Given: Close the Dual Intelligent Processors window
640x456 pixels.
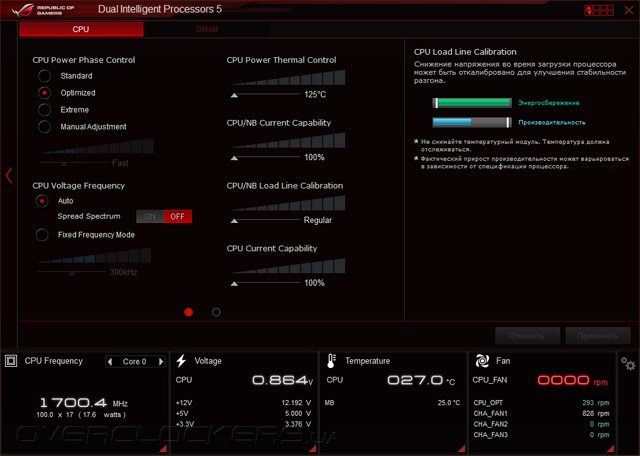Looking at the screenshot, I should [629, 10].
